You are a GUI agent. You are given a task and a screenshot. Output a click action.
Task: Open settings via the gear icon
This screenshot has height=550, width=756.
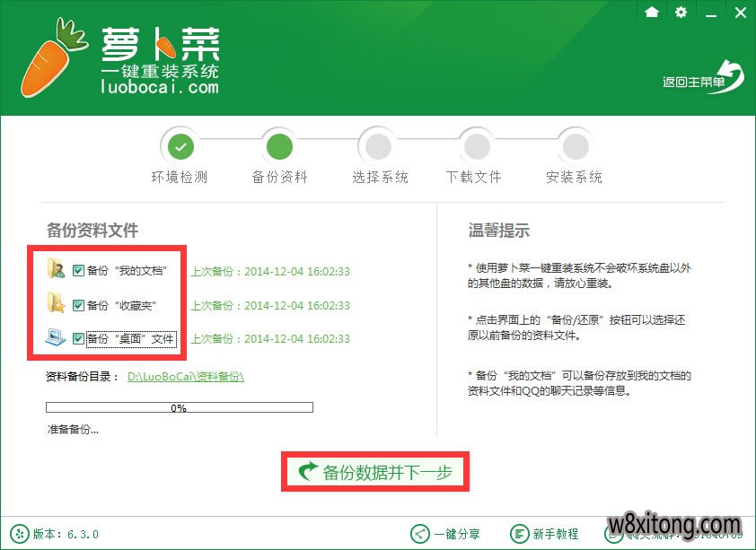click(x=681, y=13)
